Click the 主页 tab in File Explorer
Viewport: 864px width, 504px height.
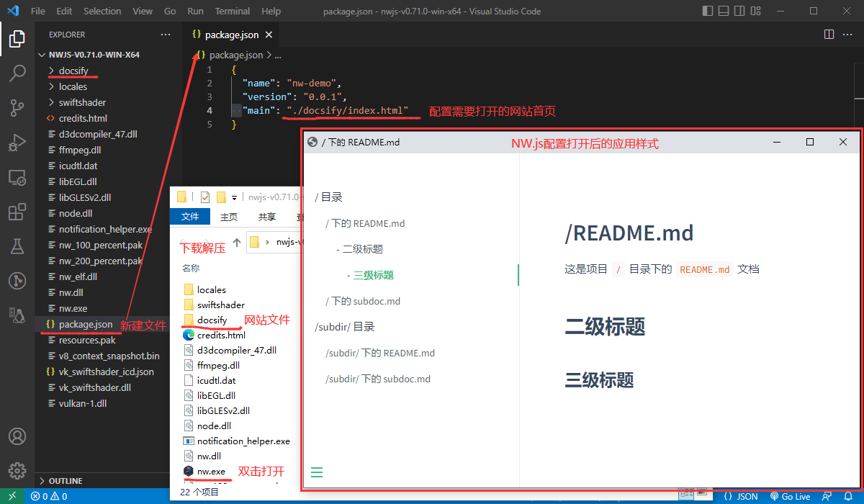click(x=229, y=217)
